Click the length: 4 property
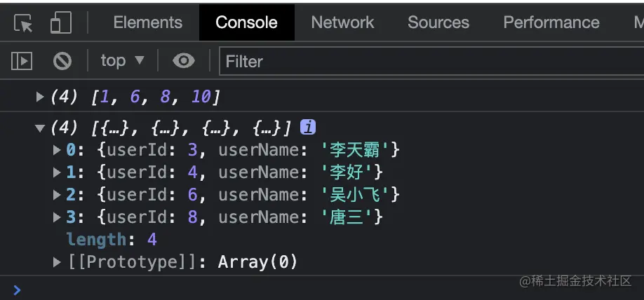The height and width of the screenshot is (300, 644). pos(112,239)
